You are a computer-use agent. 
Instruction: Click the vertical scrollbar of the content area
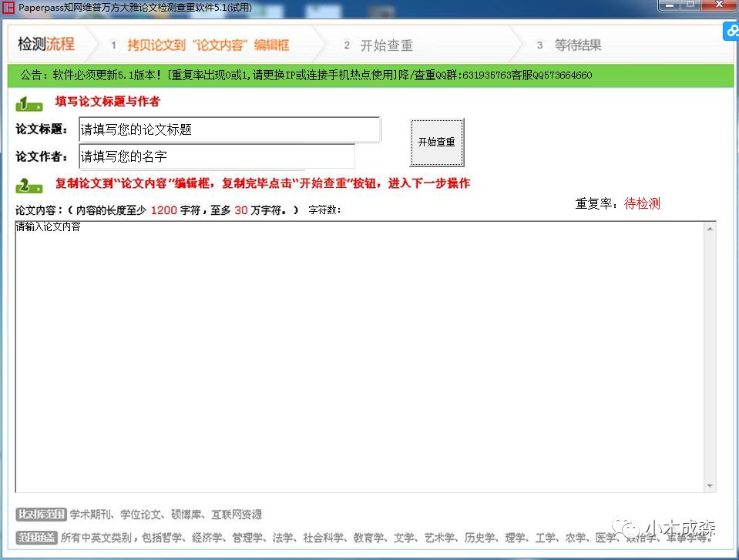coord(710,354)
